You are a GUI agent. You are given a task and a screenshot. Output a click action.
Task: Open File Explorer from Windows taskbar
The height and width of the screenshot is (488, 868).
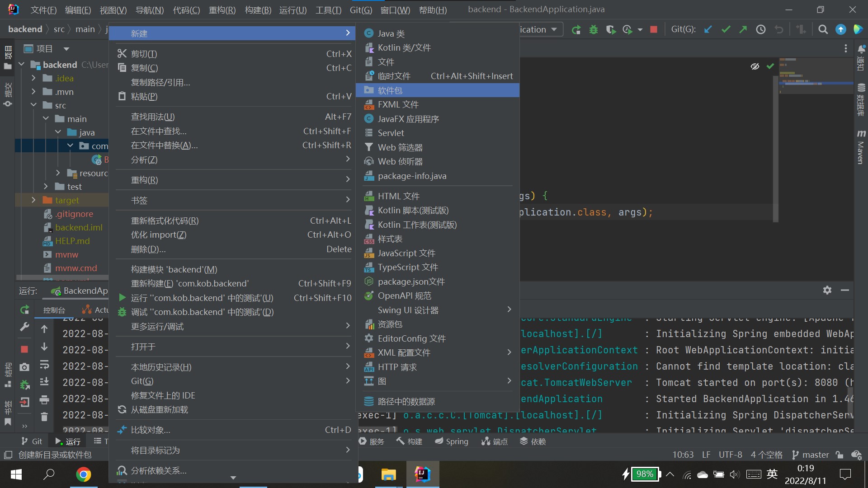pyautogui.click(x=388, y=474)
